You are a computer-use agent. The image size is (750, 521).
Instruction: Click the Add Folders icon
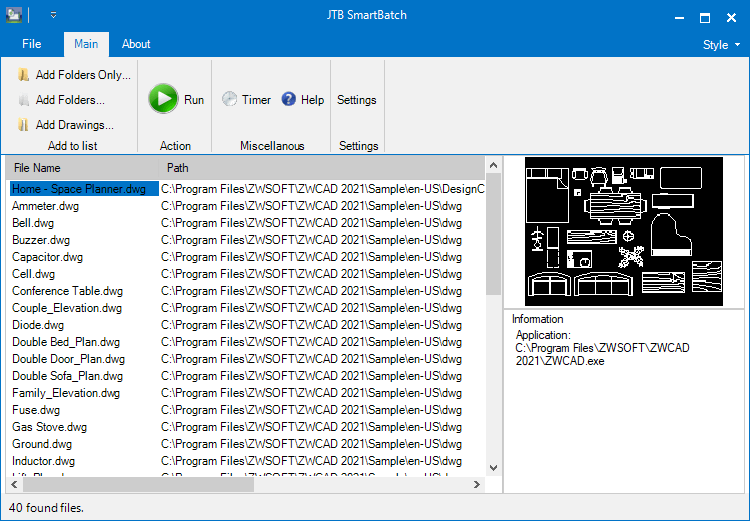[x=23, y=100]
